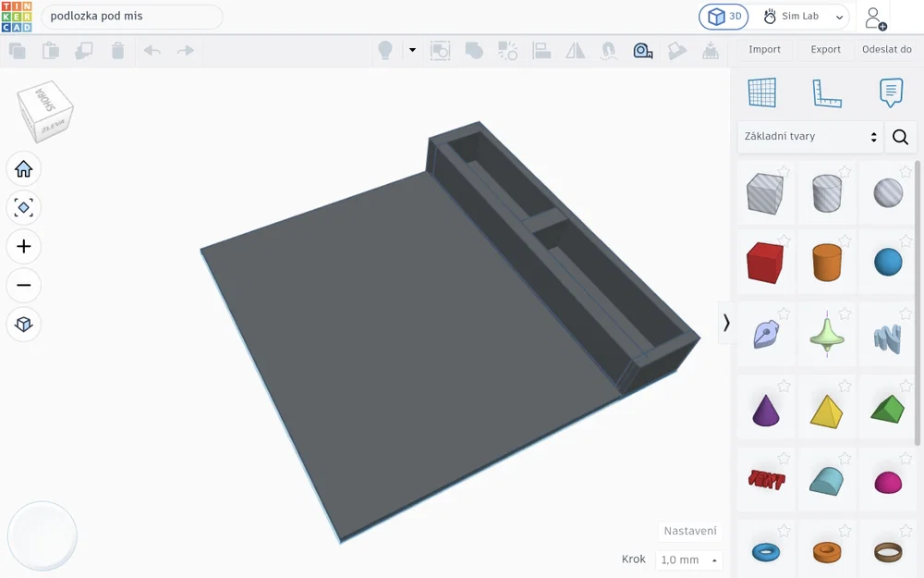Toggle show all lightbulb icon
This screenshot has width=924, height=578.
(384, 51)
